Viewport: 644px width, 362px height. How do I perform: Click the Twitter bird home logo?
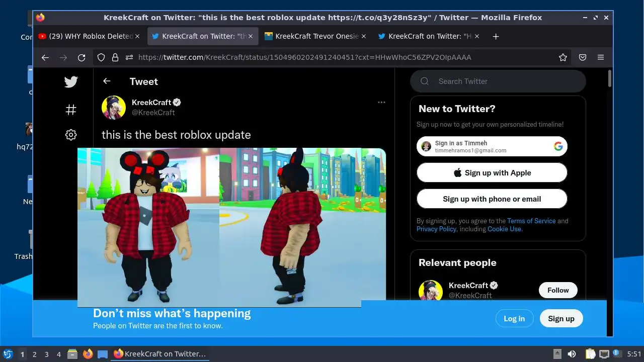coord(71,82)
